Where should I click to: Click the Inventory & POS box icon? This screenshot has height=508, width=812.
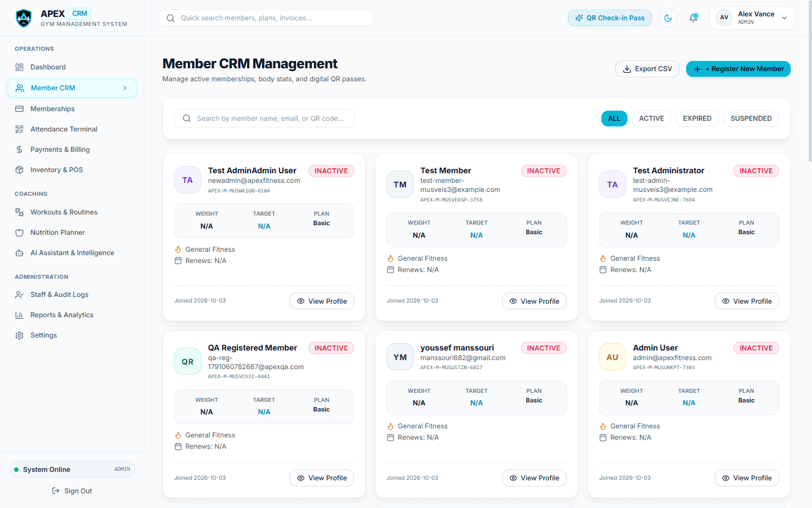19,170
